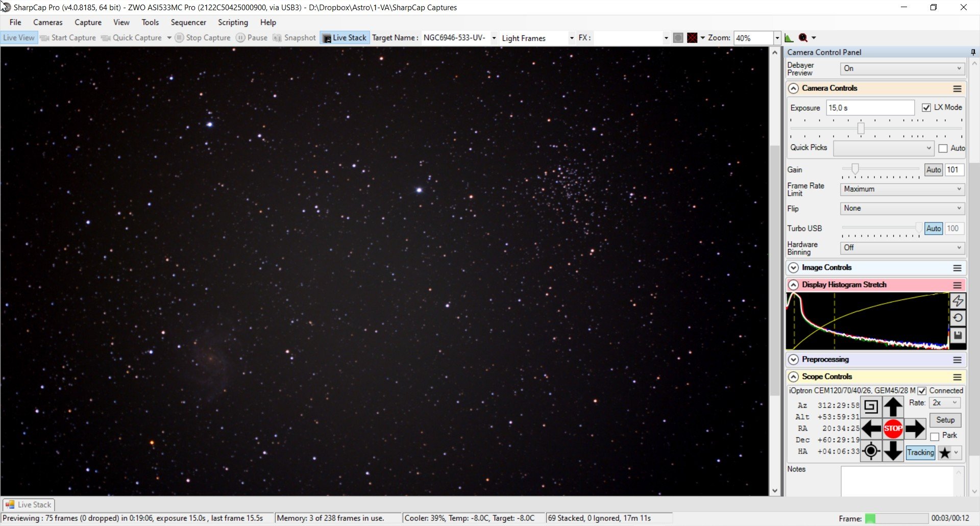Click the Exposure value field
Screen dimensions: 980x526
point(870,108)
